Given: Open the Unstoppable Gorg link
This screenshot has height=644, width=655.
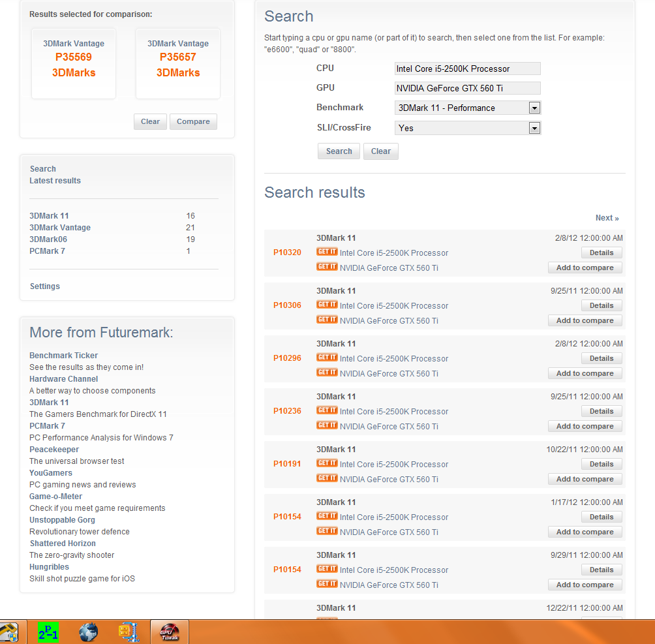Looking at the screenshot, I should tap(62, 519).
